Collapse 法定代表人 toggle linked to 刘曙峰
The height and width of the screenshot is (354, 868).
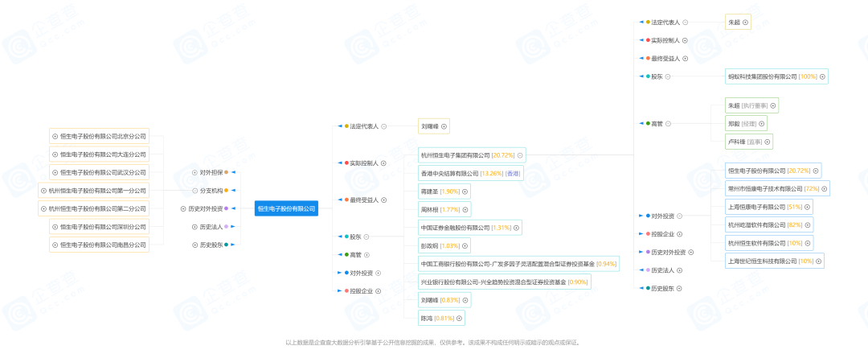coord(383,126)
